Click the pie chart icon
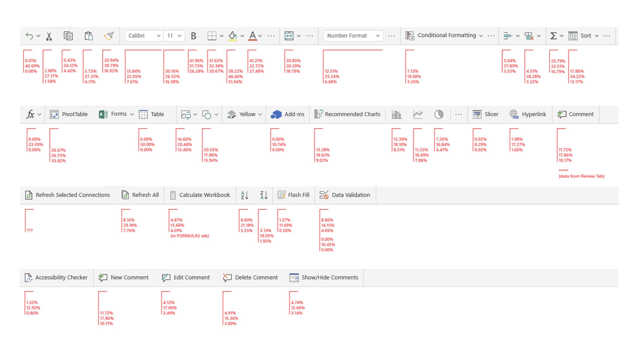Viewport: 644px width, 354px height. (x=439, y=114)
